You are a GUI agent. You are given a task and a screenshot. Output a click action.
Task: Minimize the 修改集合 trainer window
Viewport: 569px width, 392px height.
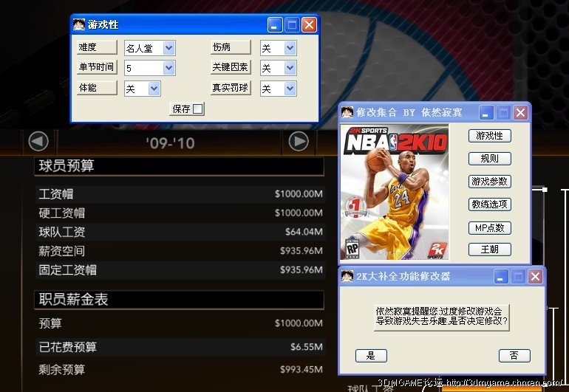tap(486, 113)
